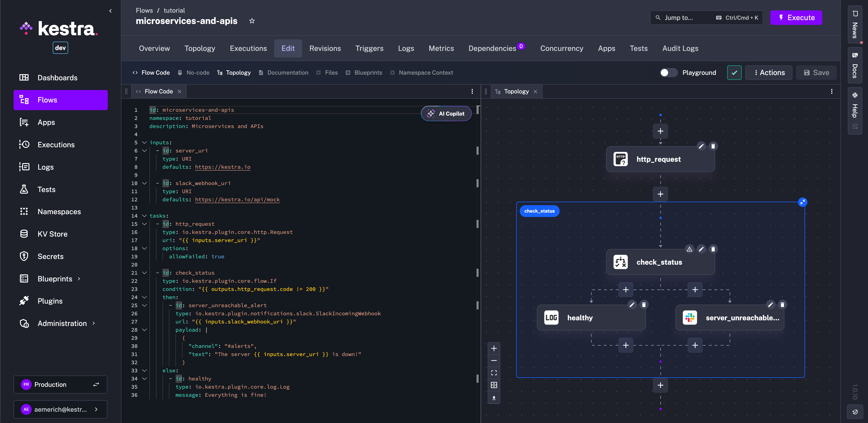Favorite the flow with the star icon
This screenshot has height=423, width=868.
pos(252,21)
